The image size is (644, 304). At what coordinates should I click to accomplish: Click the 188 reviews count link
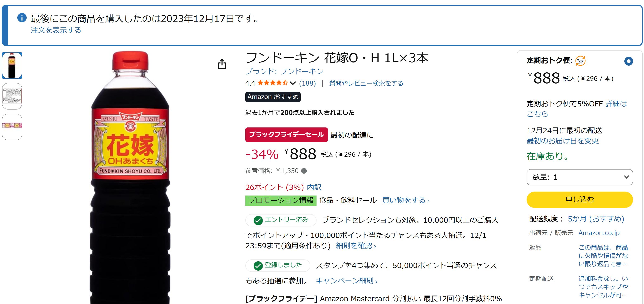point(307,83)
